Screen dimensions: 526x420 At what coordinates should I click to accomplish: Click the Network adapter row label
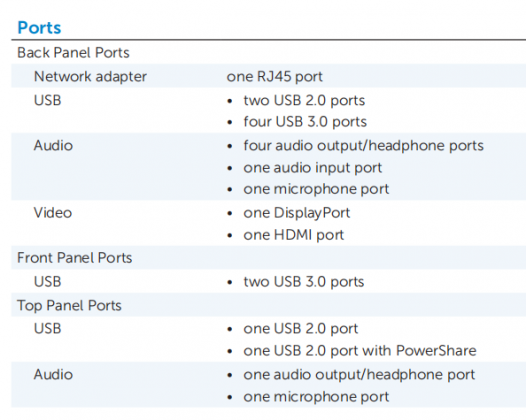90,77
